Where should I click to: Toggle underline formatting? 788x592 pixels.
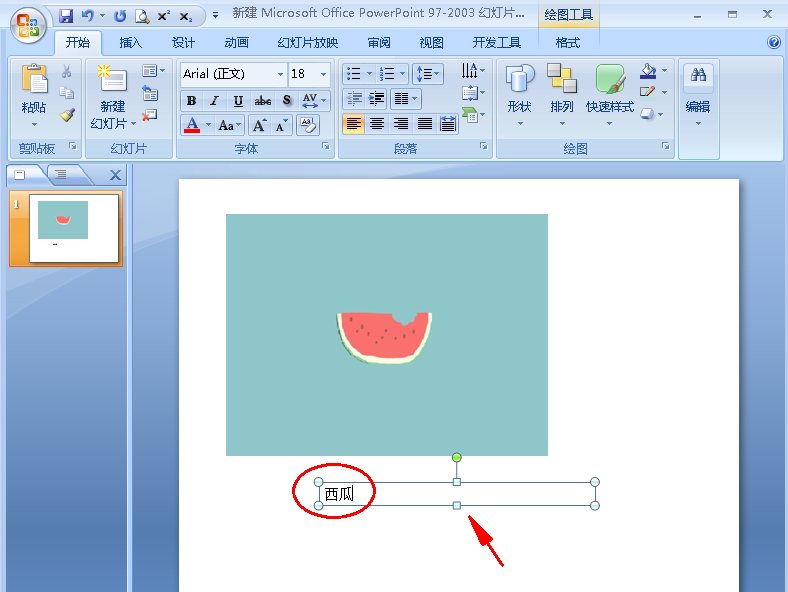pos(238,101)
